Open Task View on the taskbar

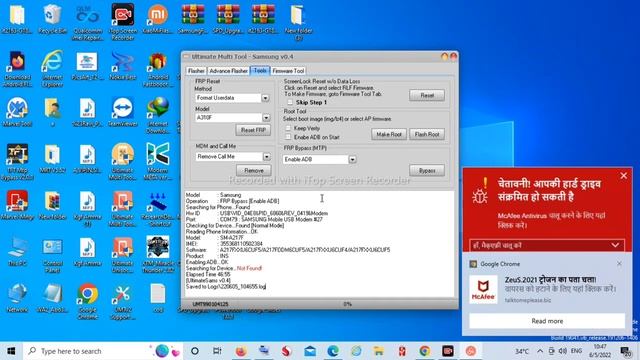[217, 351]
